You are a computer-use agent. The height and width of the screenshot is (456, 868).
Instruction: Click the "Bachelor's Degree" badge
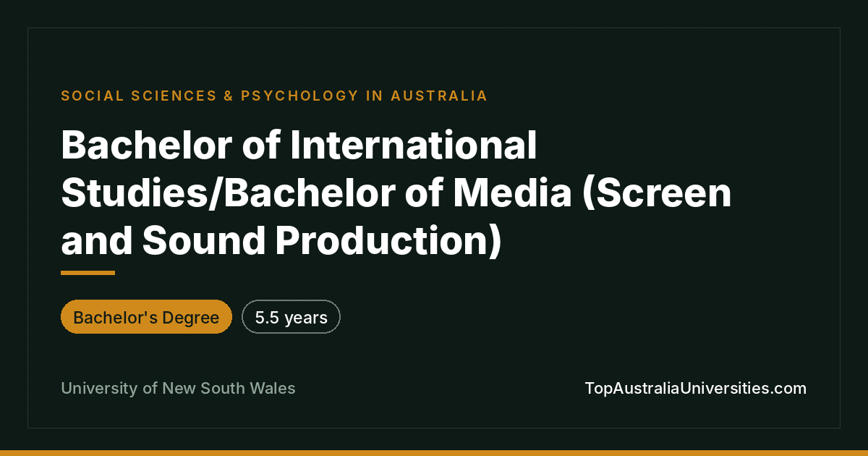(146, 317)
